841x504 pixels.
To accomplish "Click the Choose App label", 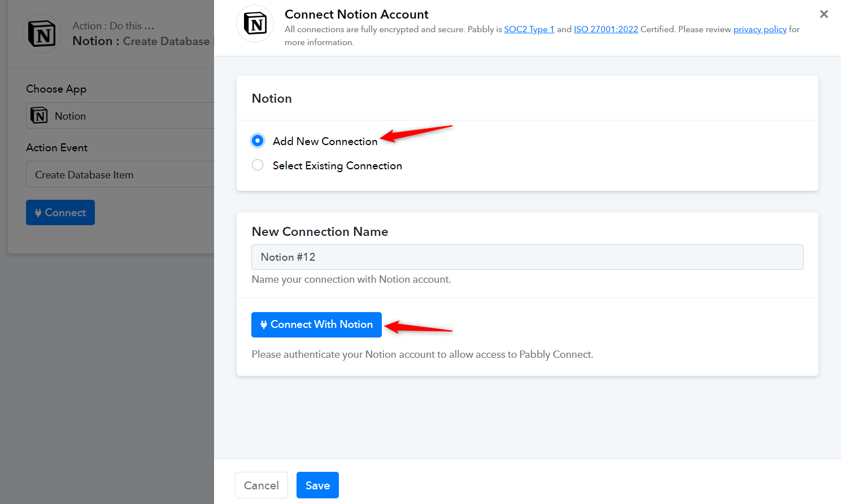I will (x=56, y=89).
